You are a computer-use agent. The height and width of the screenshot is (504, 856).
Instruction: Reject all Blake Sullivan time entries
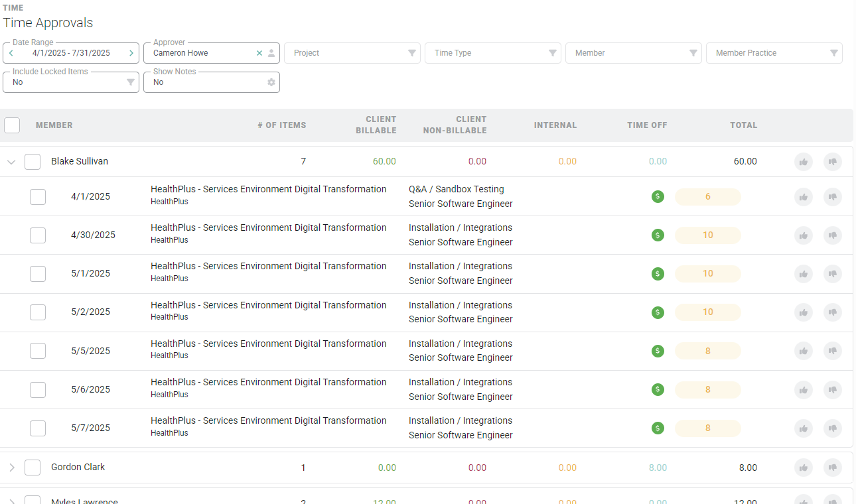[x=833, y=161]
